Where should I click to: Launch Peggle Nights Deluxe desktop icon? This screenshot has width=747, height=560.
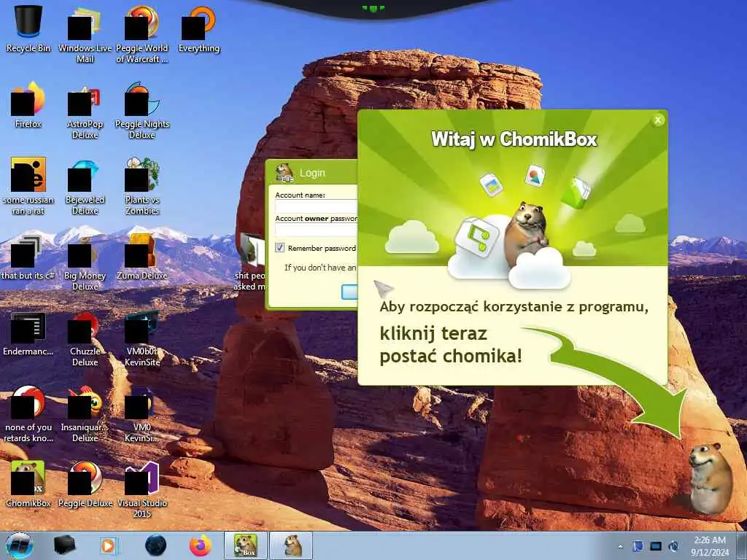142,111
